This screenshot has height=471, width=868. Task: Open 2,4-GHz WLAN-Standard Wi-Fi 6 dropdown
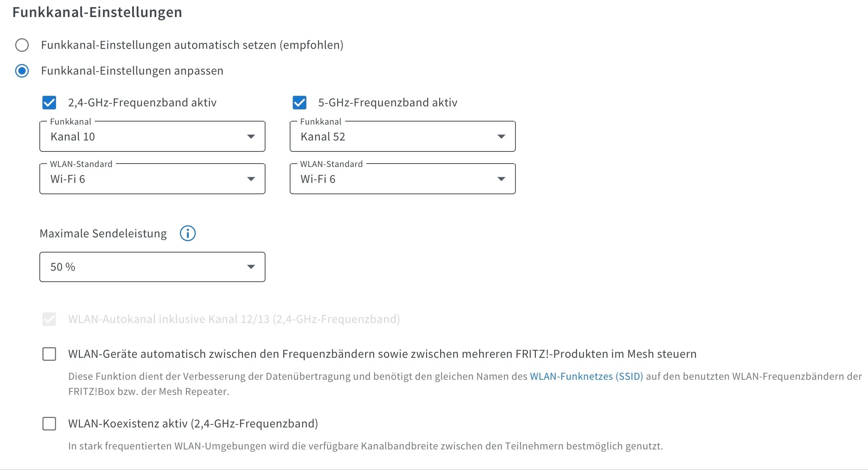click(x=152, y=179)
